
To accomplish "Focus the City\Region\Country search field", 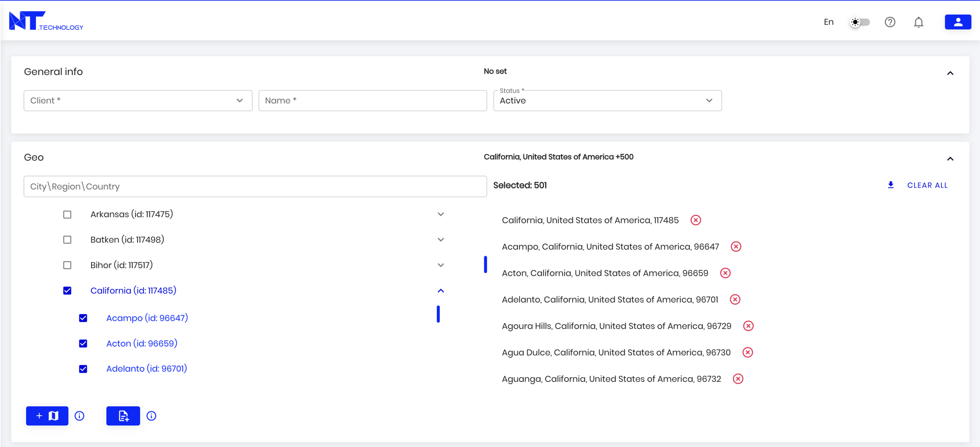I will coord(255,187).
